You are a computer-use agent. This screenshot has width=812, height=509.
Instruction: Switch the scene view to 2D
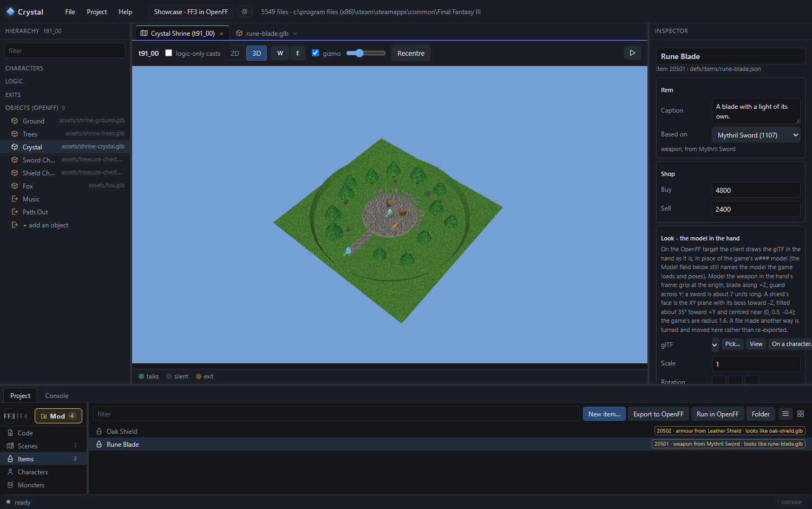235,53
